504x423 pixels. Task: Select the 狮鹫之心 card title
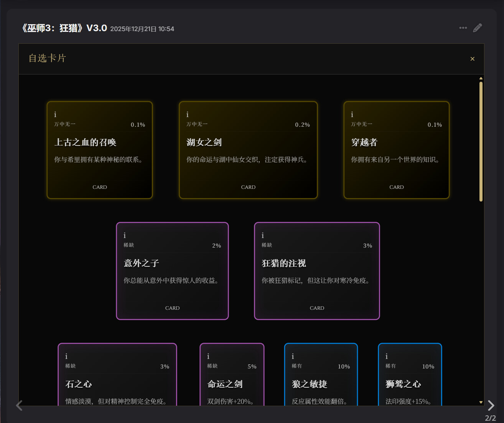coord(403,384)
